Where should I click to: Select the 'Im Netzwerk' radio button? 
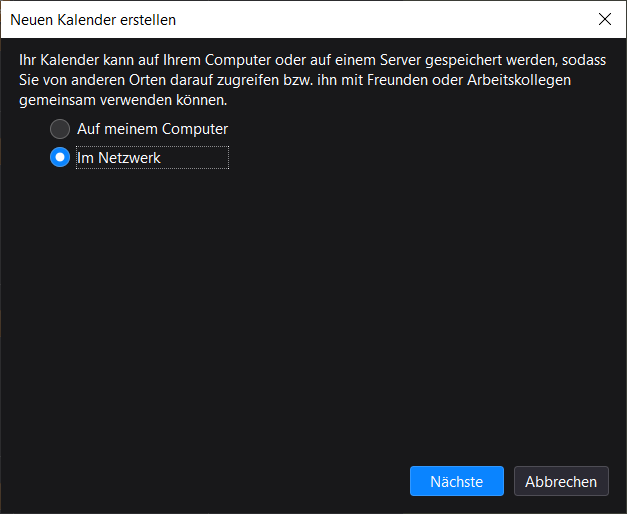60,158
